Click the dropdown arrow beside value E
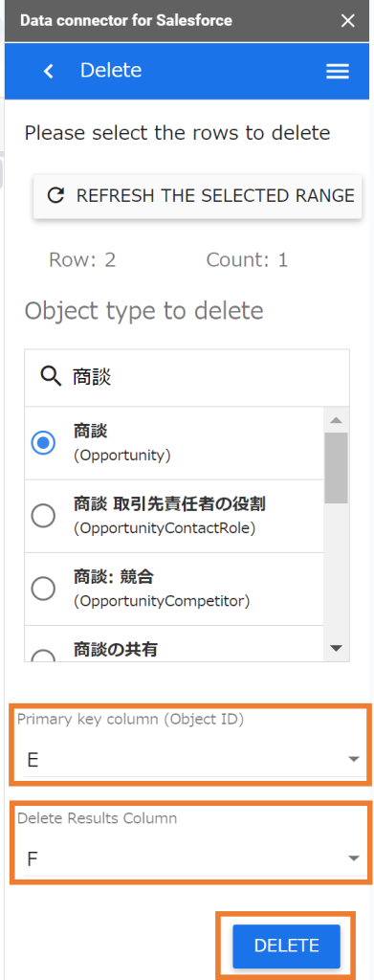The height and width of the screenshot is (980, 374). [x=353, y=759]
